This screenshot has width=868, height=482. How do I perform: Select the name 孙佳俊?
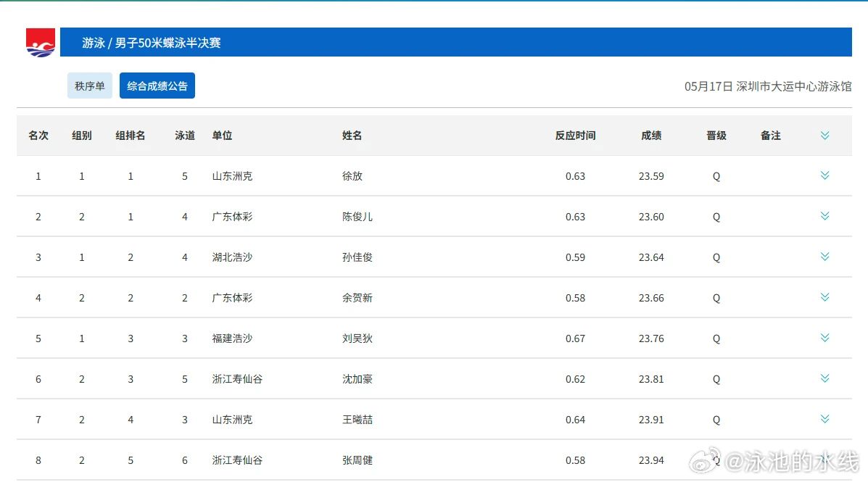357,257
